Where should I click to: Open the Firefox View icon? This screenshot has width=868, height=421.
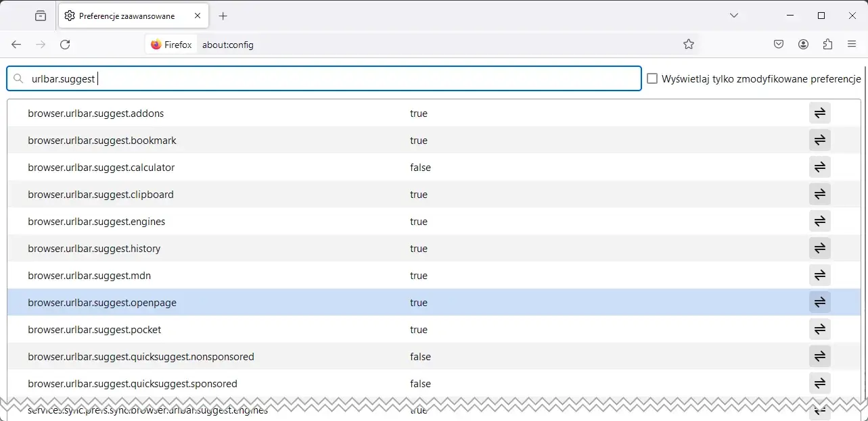(41, 16)
